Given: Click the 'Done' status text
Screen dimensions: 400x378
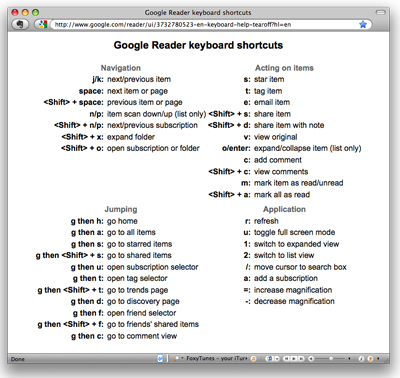Looking at the screenshot, I should (18, 359).
